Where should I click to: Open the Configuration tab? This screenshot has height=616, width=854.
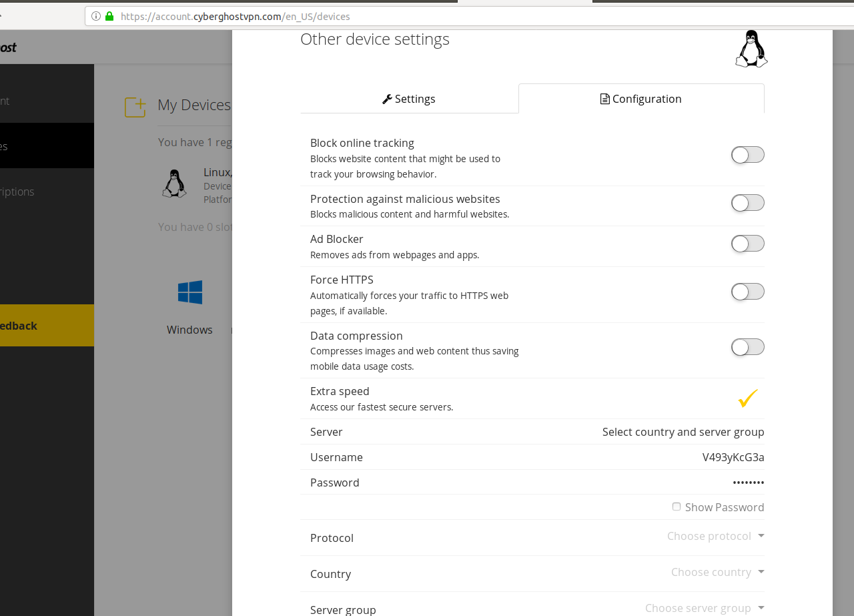coord(641,99)
